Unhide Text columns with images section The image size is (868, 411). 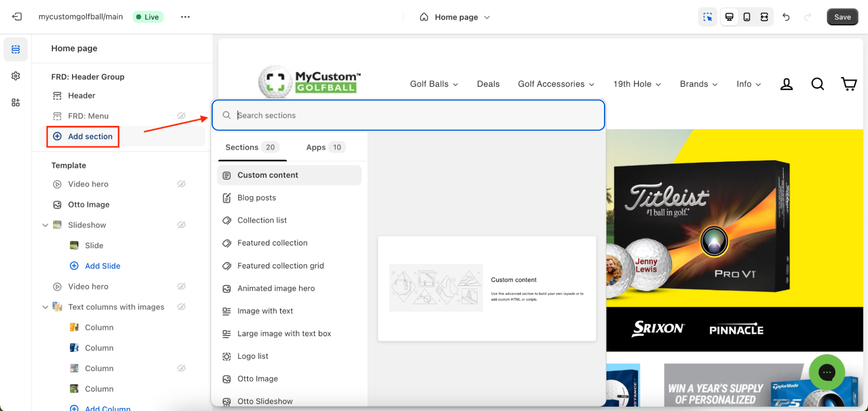tap(182, 307)
